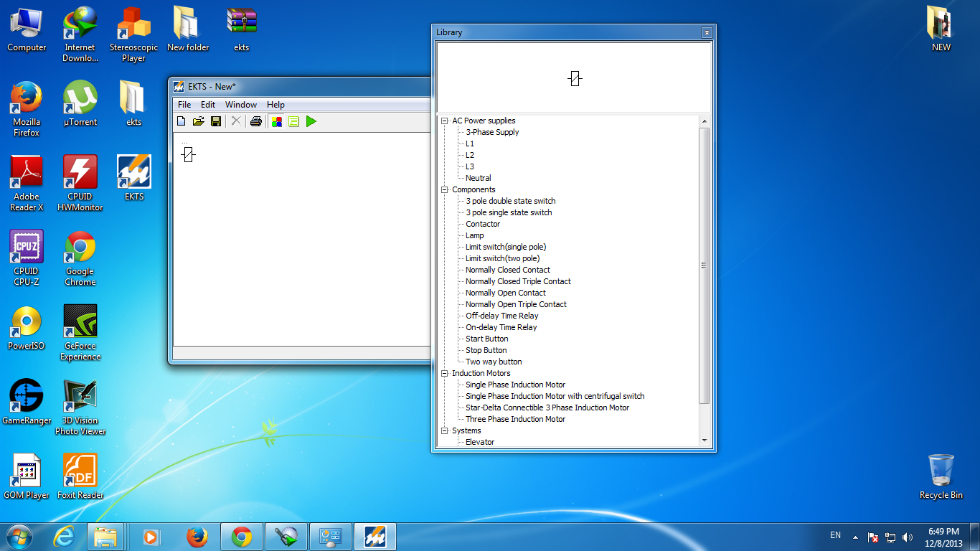Screen dimensions: 980x551
Task: Select the relay coil symbol on the EKTS canvas
Action: (x=188, y=154)
